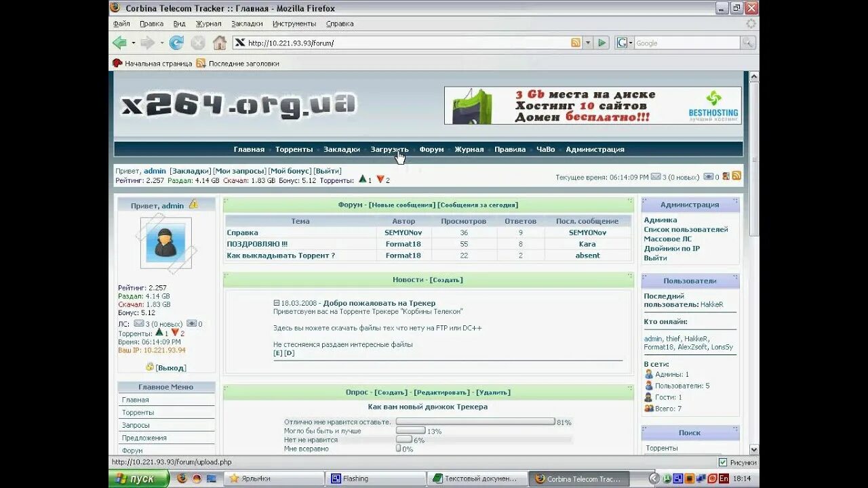
Task: Click the green seeding arrow in sidebar Торренты
Action: click(159, 333)
